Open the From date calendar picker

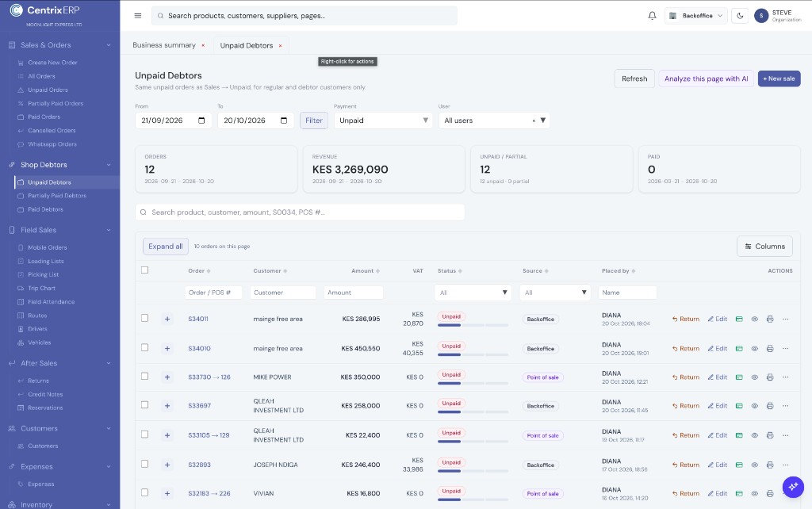pyautogui.click(x=201, y=121)
